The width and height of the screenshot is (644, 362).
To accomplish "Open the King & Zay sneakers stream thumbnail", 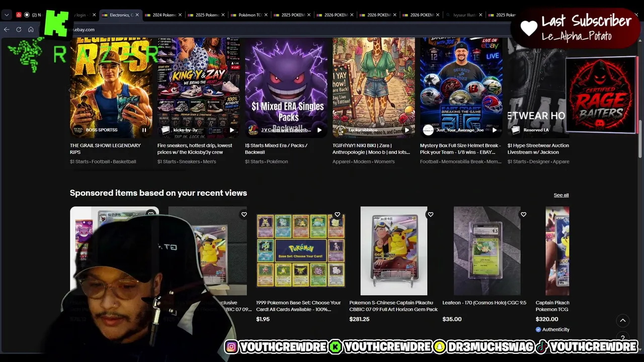I will click(x=199, y=88).
